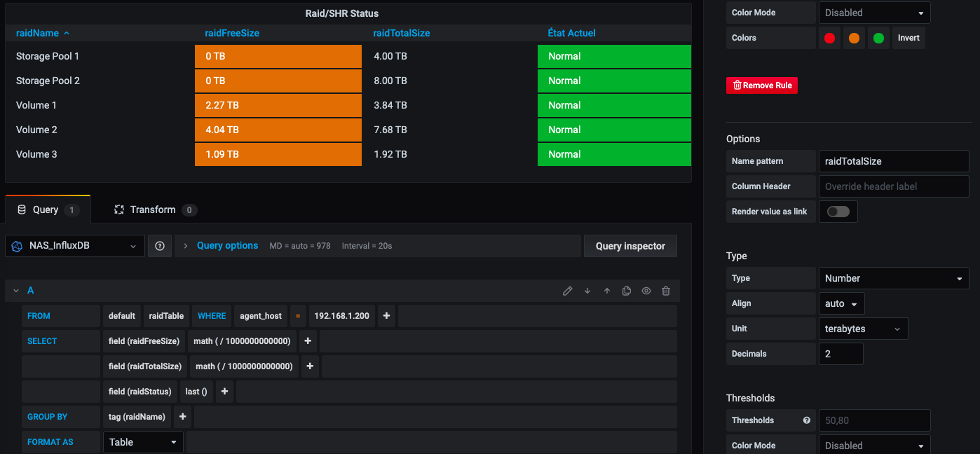Image resolution: width=980 pixels, height=454 pixels.
Task: Hide query A using the eye icon
Action: click(x=646, y=291)
